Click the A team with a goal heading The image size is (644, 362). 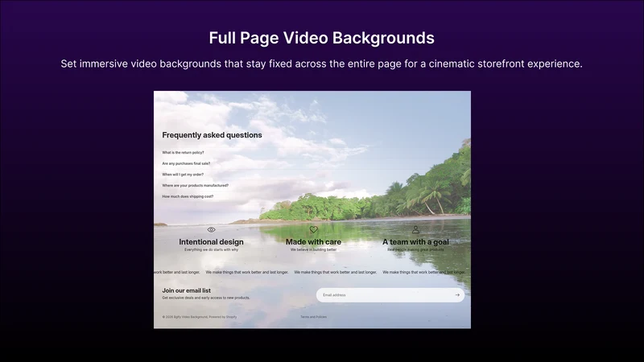(x=415, y=242)
